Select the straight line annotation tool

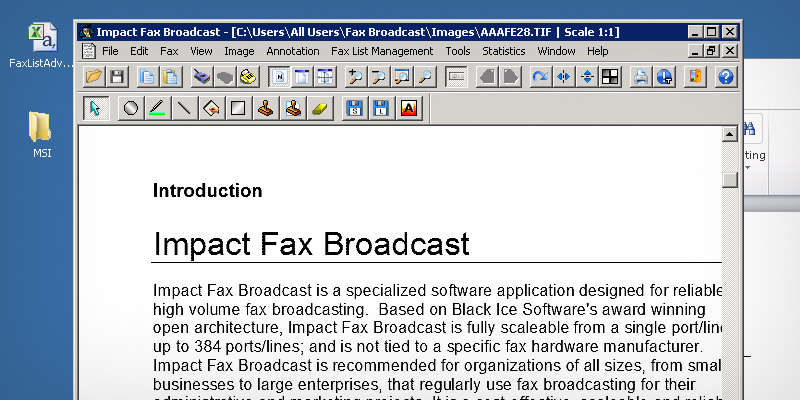point(184,108)
